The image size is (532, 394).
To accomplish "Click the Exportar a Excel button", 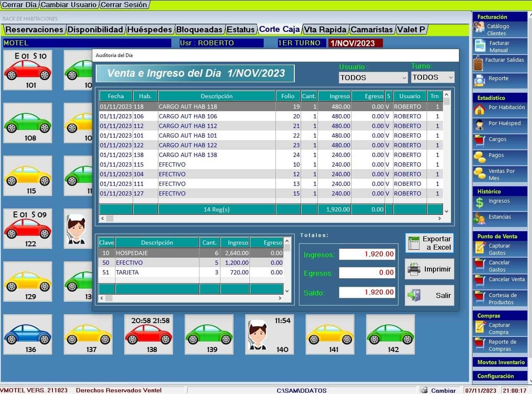I will tap(429, 243).
